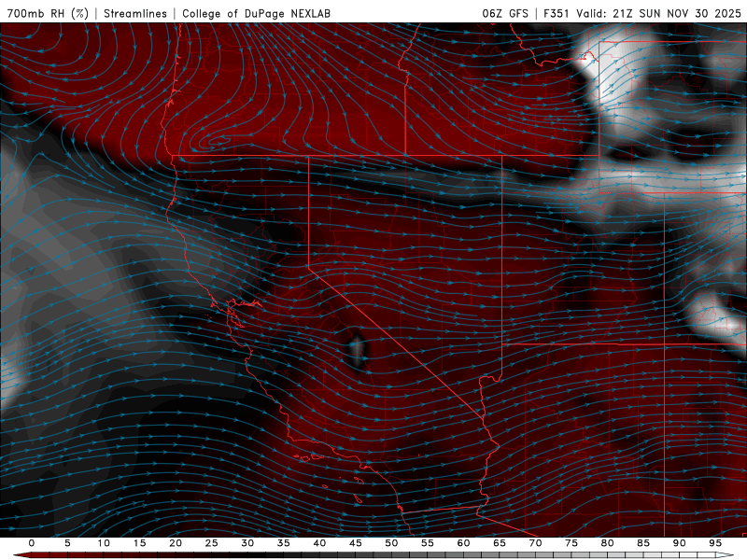Image resolution: width=747 pixels, height=560 pixels.
Task: Click the '06Z GFS' model run label
Action: point(505,13)
